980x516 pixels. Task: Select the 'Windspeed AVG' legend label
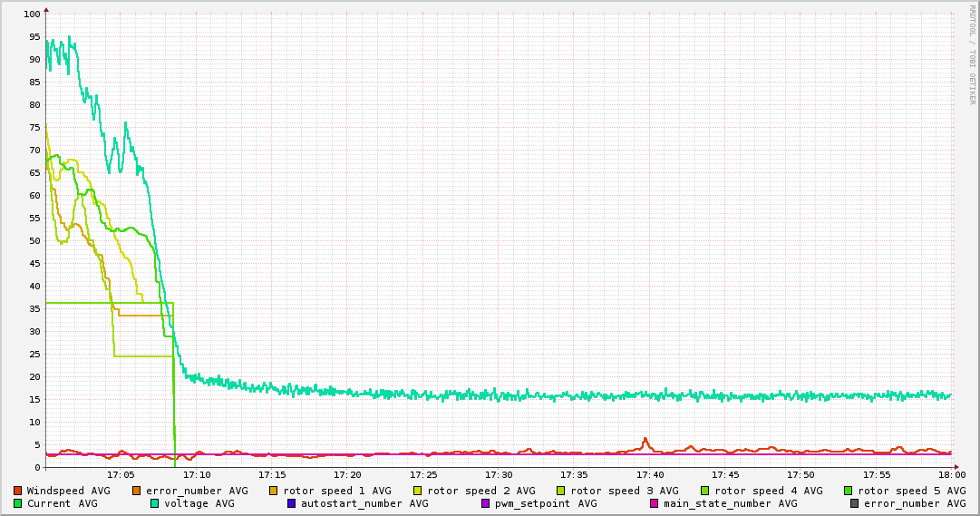(x=68, y=491)
